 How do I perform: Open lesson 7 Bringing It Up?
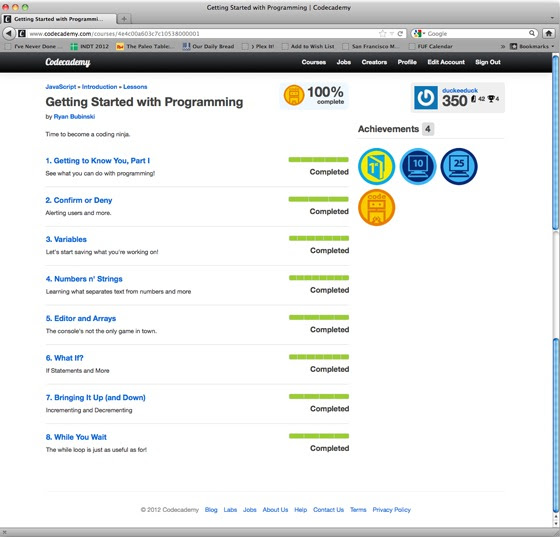coord(95,397)
